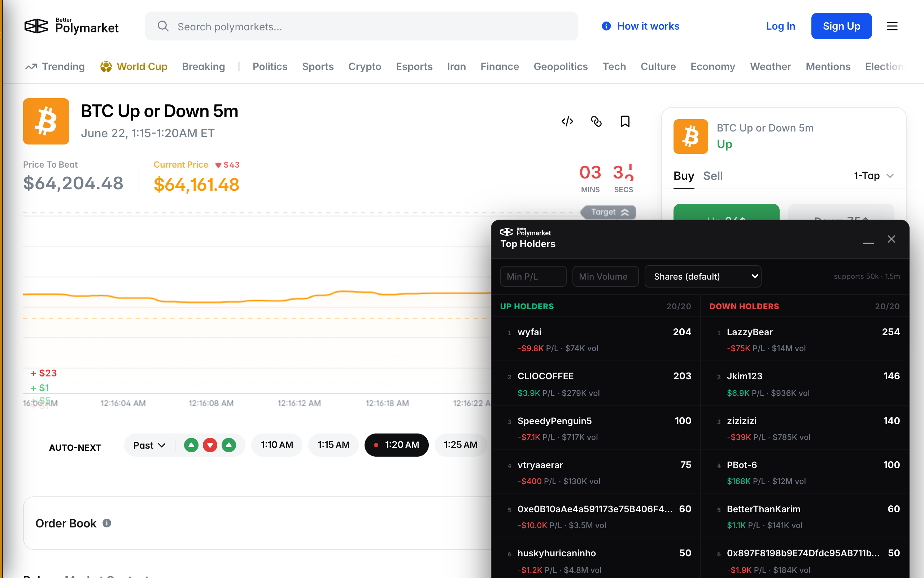Open zizizizi holder row
The image size is (924, 578).
(805, 428)
